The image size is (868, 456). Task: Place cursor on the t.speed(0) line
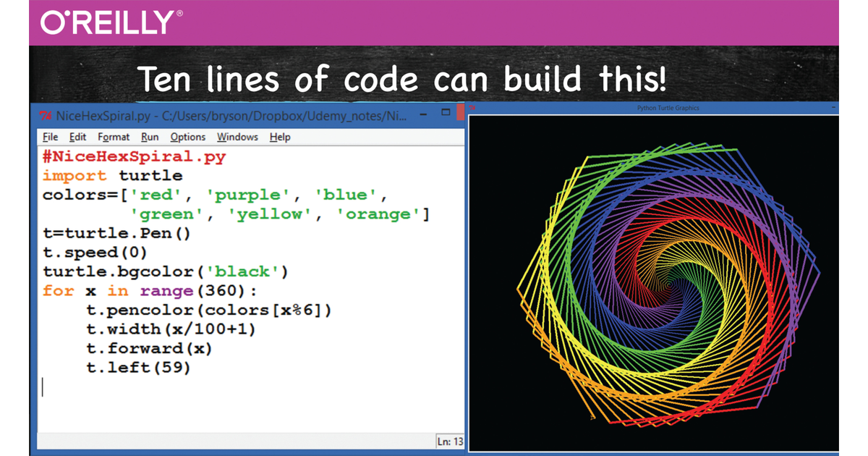pos(94,252)
